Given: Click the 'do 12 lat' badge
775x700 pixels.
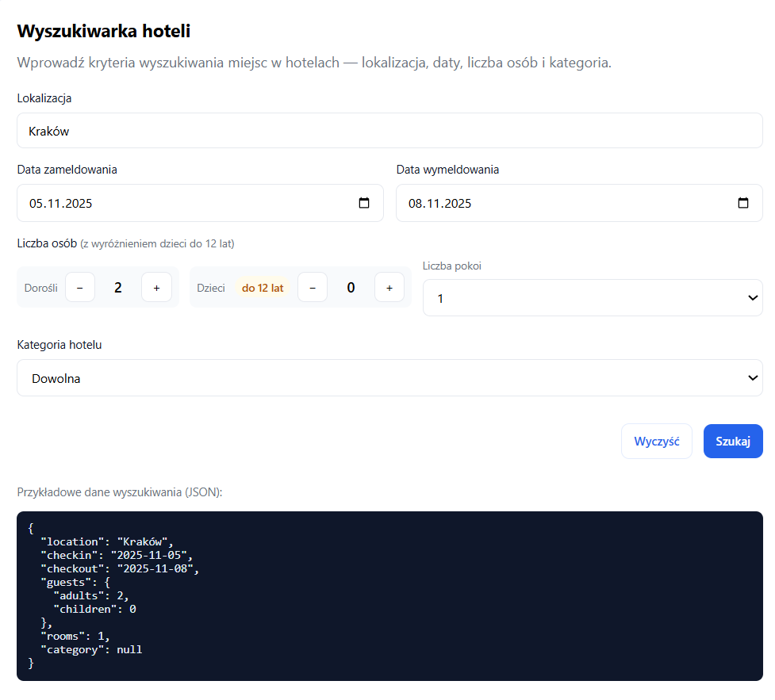Looking at the screenshot, I should [263, 288].
